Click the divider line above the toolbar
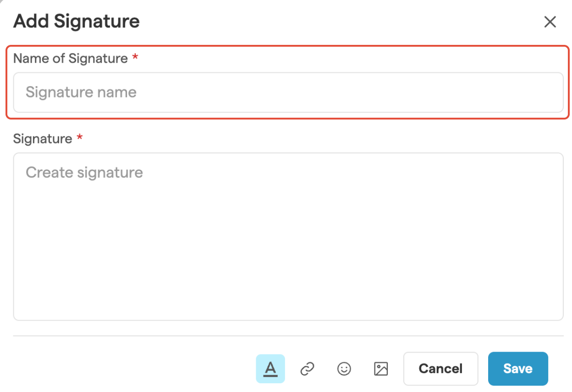Image resolution: width=572 pixels, height=392 pixels. pos(288,336)
